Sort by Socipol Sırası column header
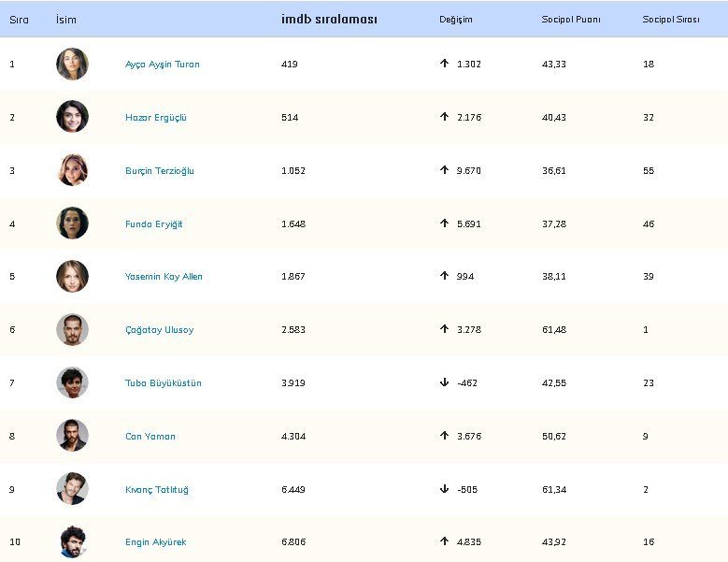Viewport: 728px width, 562px height. pyautogui.click(x=671, y=20)
